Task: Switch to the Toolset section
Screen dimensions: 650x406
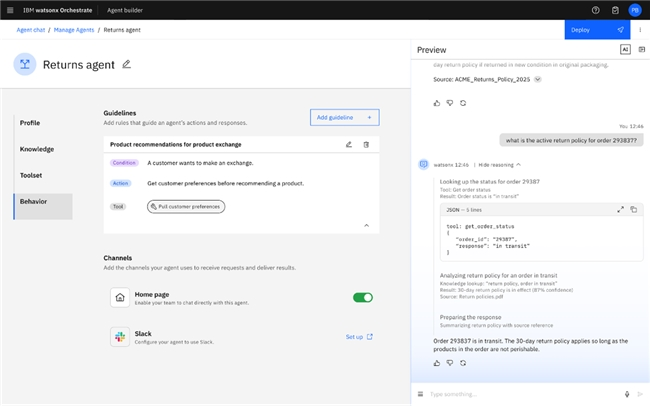Action: (x=31, y=177)
